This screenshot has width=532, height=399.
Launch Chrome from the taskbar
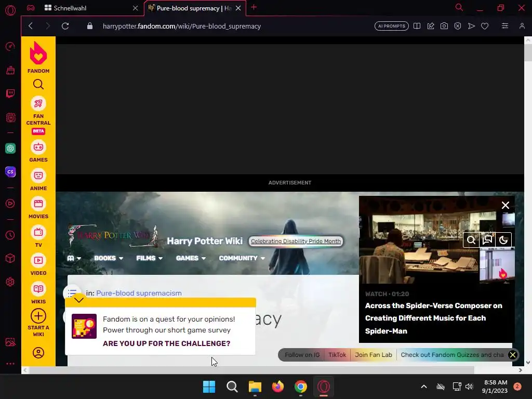click(301, 387)
